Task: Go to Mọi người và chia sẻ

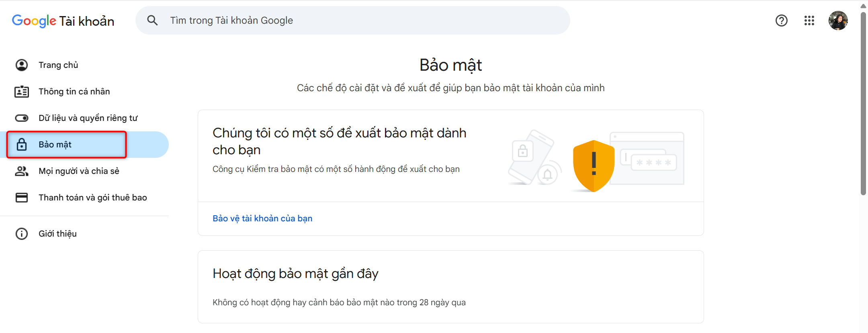Action: [79, 171]
